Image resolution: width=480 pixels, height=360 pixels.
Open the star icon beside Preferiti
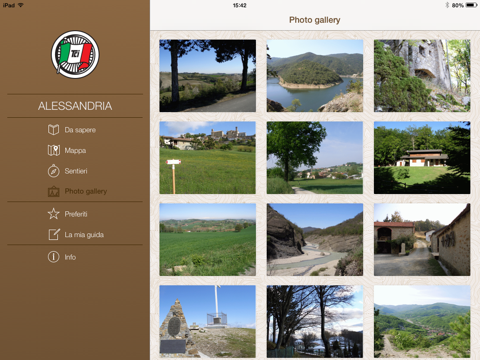[53, 214]
